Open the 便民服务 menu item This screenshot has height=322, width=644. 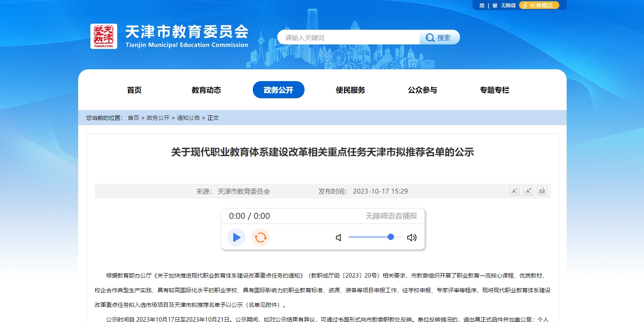(x=350, y=90)
